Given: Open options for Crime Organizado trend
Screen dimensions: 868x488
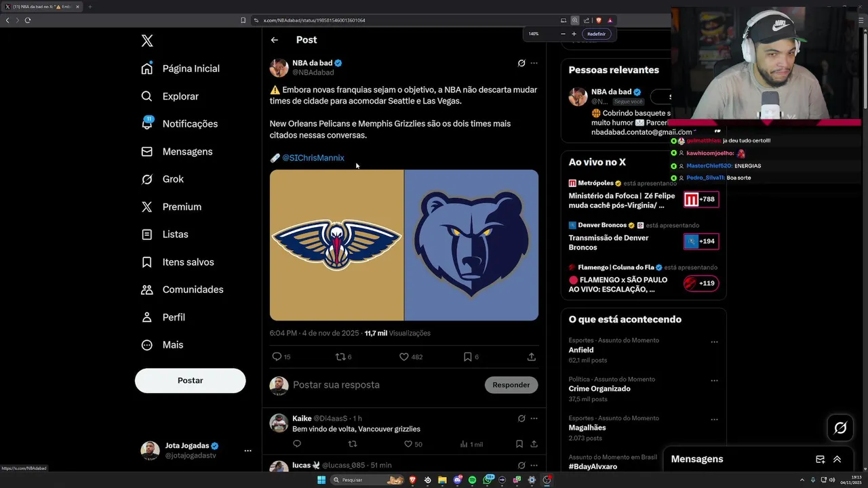Looking at the screenshot, I should tap(714, 381).
